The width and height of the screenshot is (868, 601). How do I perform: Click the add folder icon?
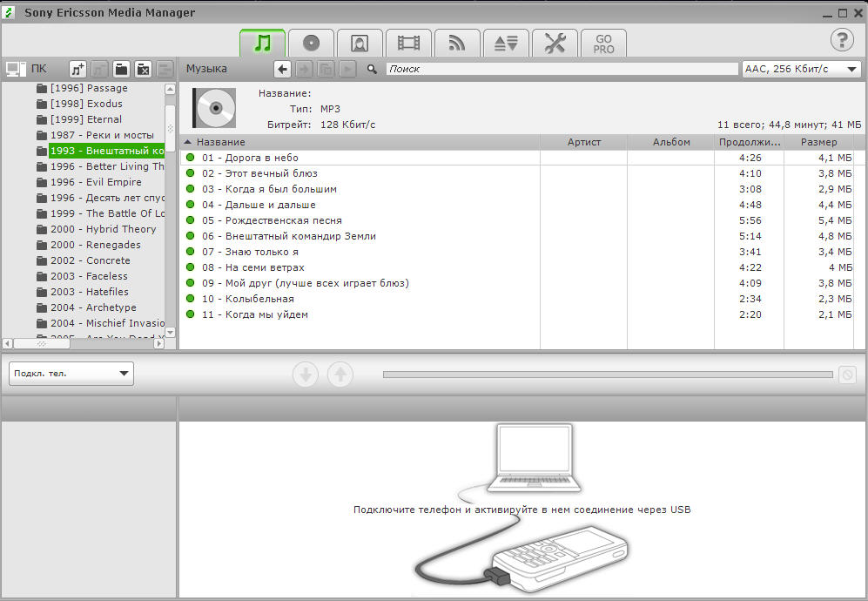pyautogui.click(x=121, y=69)
